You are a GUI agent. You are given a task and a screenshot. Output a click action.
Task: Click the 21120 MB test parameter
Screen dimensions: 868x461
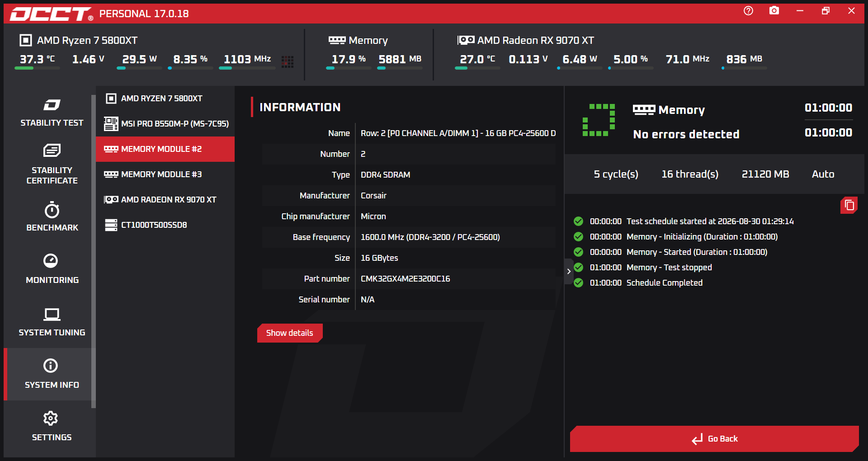pos(765,174)
